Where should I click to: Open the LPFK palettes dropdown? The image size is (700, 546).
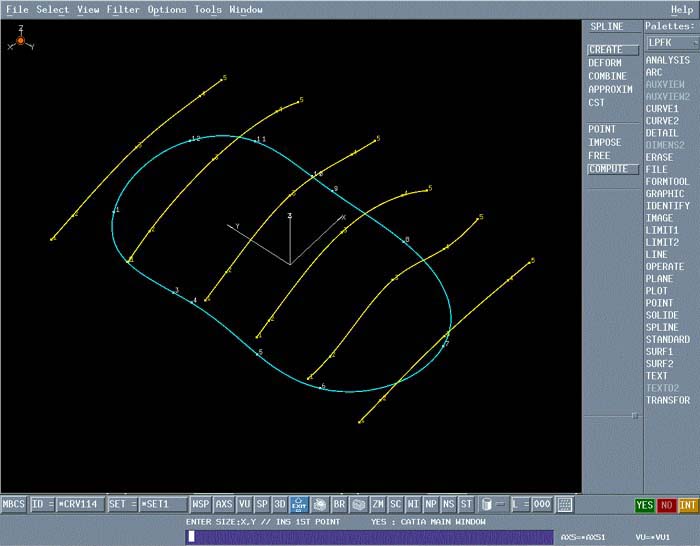669,43
